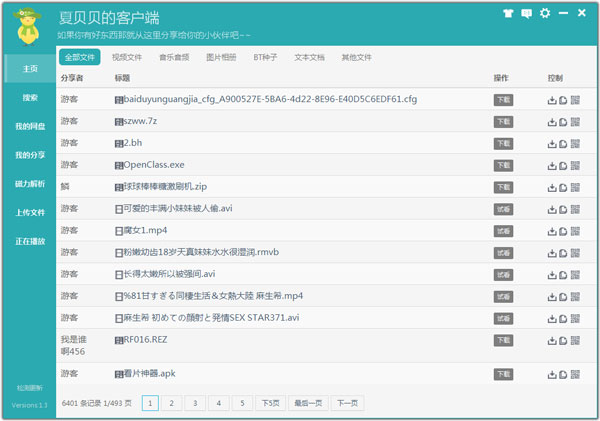The width and height of the screenshot is (600, 421).
Task: Click download icon in szww.7z row
Action: [x=552, y=122]
